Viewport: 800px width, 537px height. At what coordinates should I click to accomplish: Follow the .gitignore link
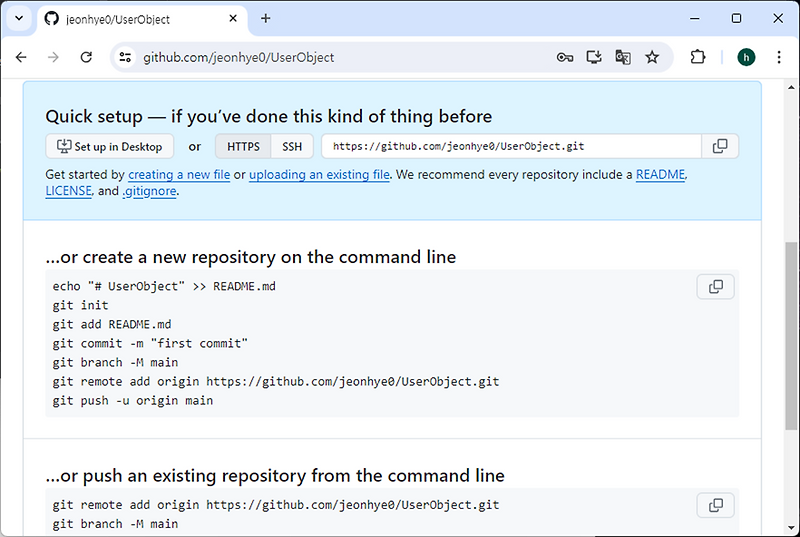tap(149, 191)
